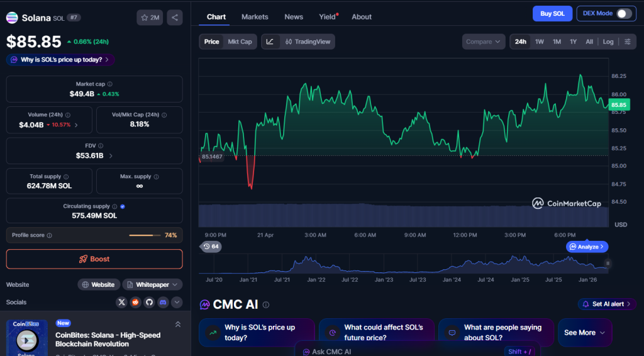The width and height of the screenshot is (644, 356).
Task: Select the line chart type icon
Action: click(x=270, y=42)
